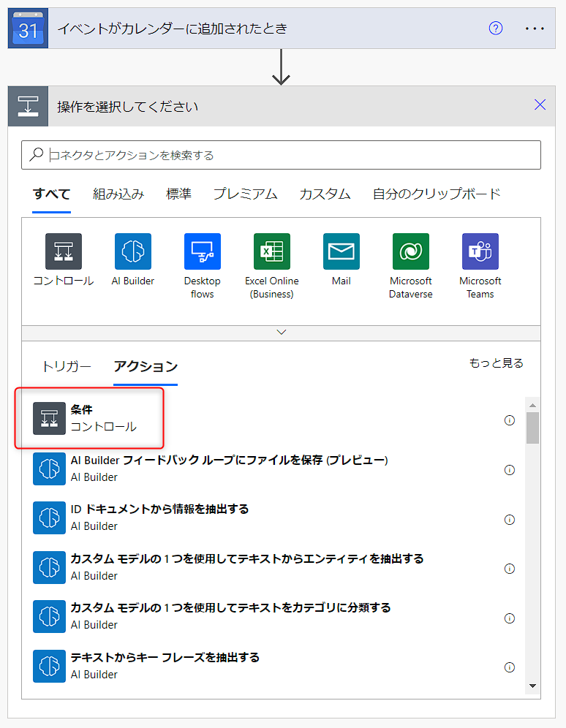Open help for the calendar trigger
Image resolution: width=566 pixels, height=728 pixels.
coord(495,29)
